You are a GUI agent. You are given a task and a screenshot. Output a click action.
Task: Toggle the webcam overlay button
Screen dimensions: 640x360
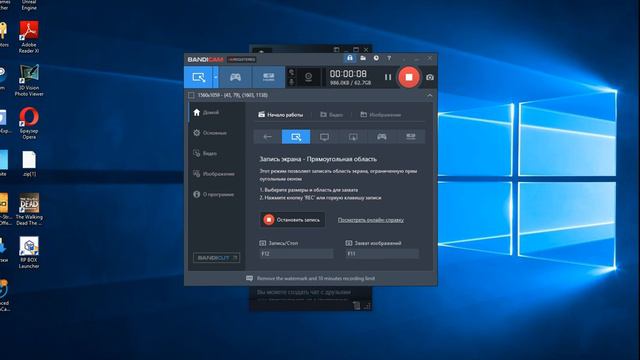(x=308, y=77)
